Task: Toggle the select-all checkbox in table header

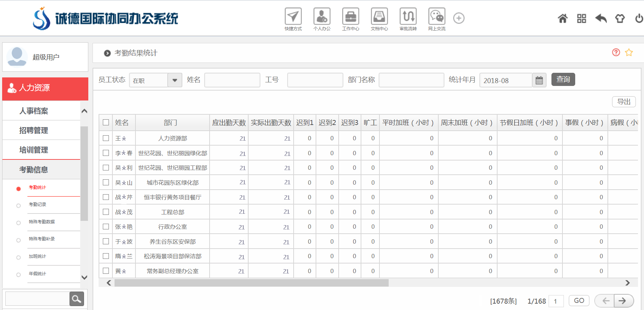Action: tap(106, 123)
